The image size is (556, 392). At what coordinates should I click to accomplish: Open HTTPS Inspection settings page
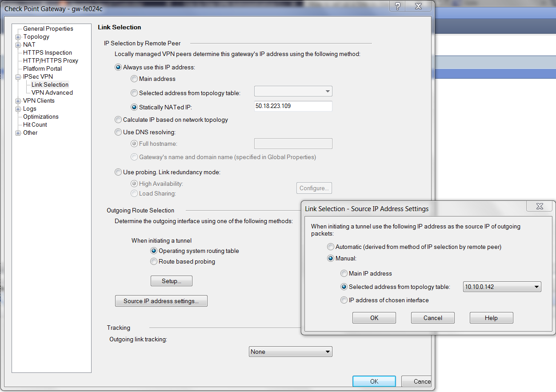pyautogui.click(x=47, y=52)
